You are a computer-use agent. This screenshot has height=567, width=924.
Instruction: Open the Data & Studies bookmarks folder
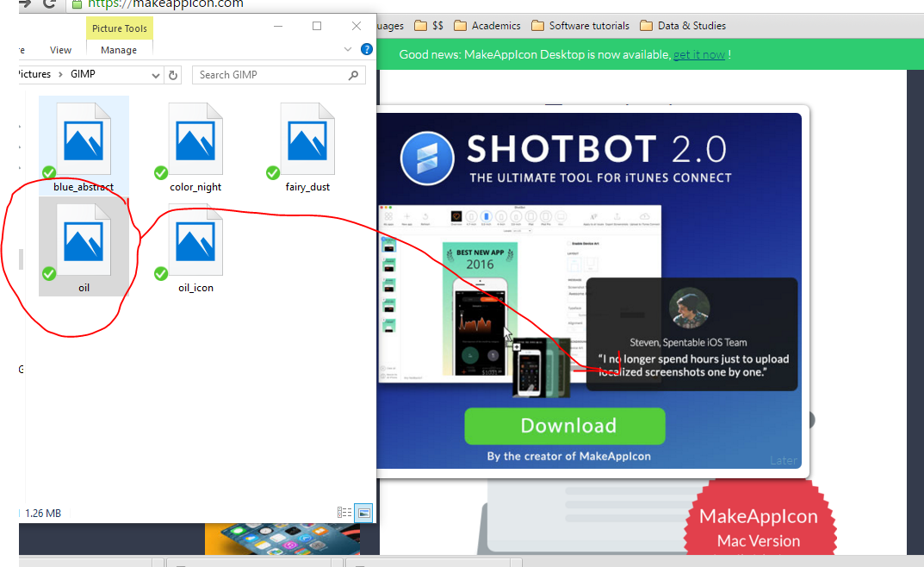tap(683, 26)
